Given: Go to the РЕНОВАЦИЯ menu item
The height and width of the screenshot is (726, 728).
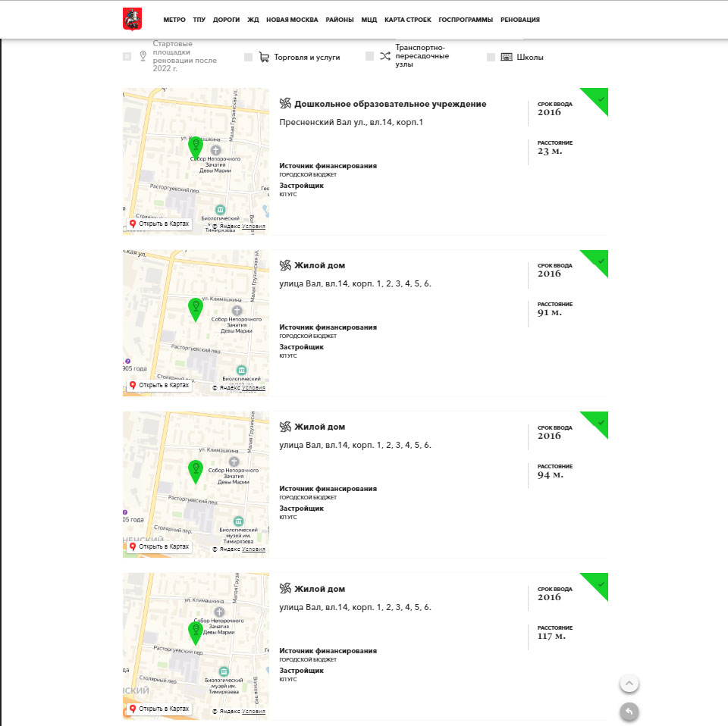Looking at the screenshot, I should [x=520, y=20].
